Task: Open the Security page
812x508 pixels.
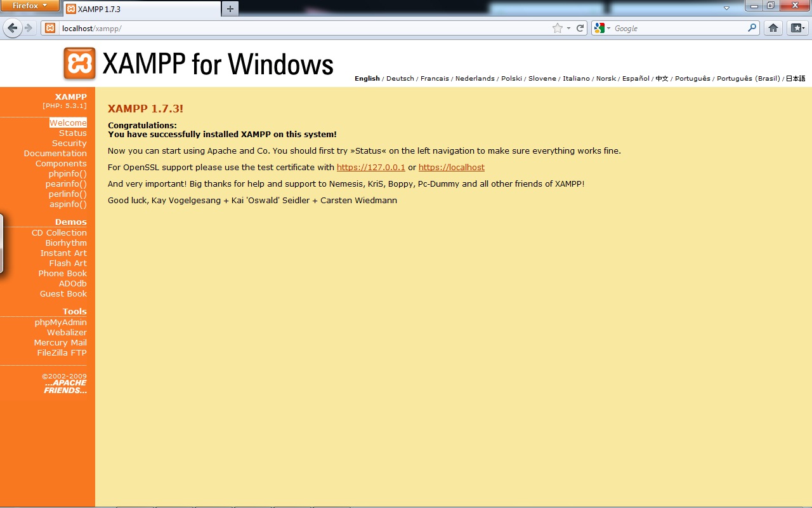Action: pyautogui.click(x=69, y=143)
